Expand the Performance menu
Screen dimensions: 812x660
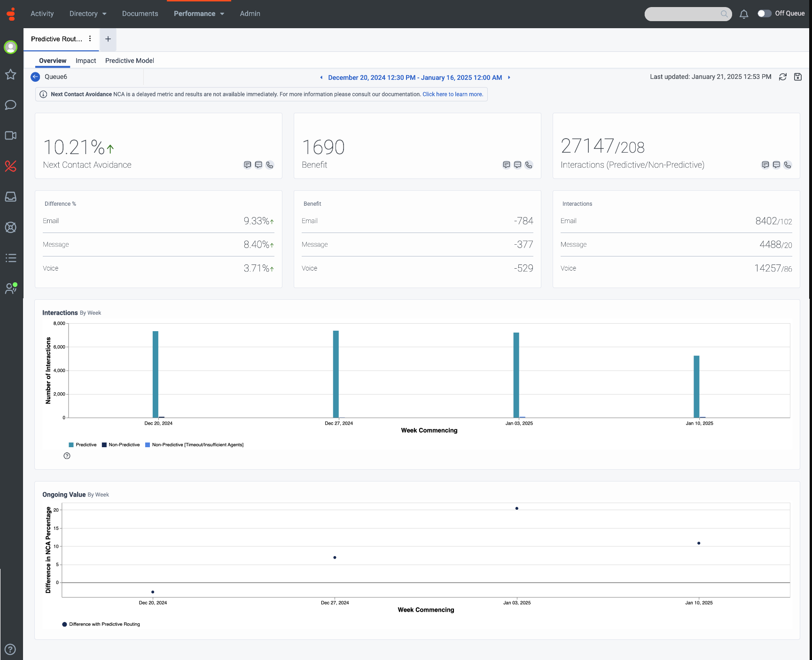[199, 14]
